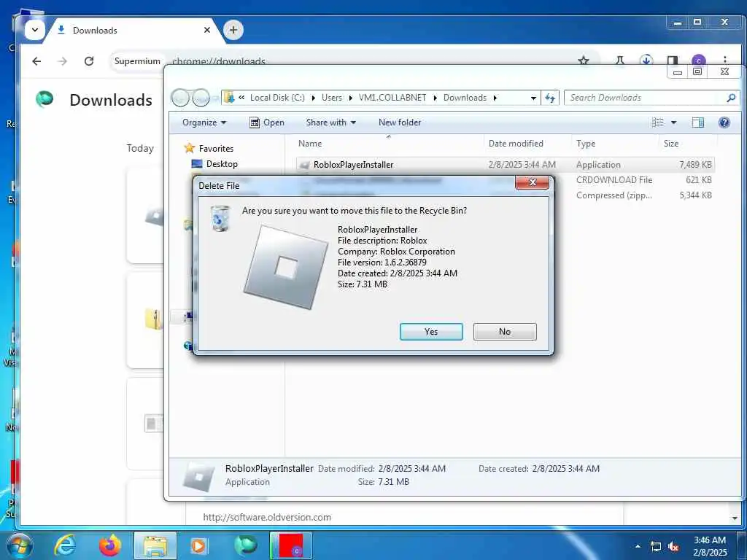Select Users in the address path
The width and height of the screenshot is (747, 560).
[x=332, y=98]
